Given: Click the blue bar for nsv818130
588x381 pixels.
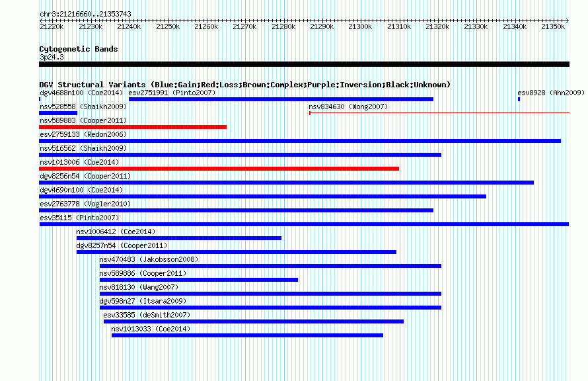Looking at the screenshot, I should coord(270,294).
